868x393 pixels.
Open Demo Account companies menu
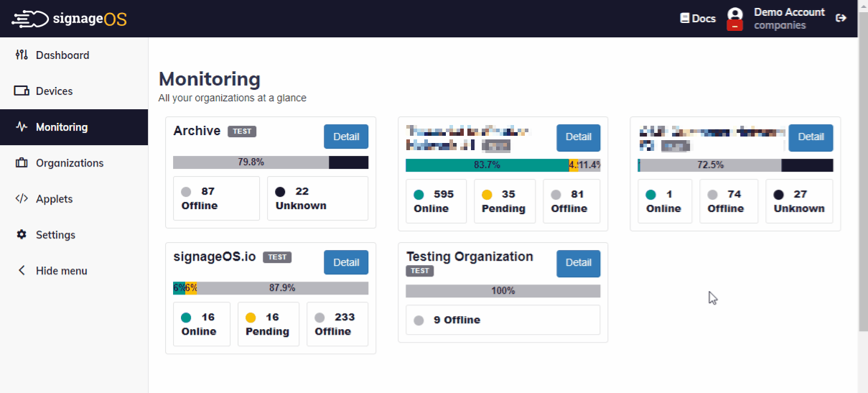[x=789, y=19]
